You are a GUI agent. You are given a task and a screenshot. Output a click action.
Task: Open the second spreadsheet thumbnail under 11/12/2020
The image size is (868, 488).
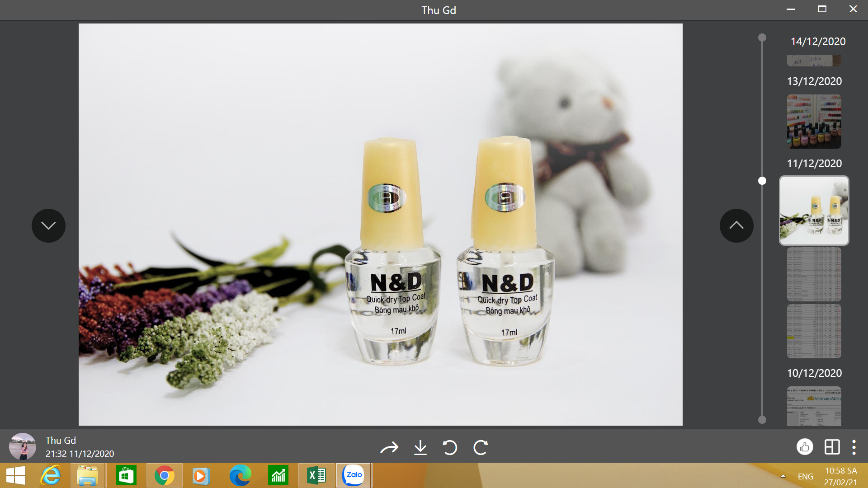[814, 331]
